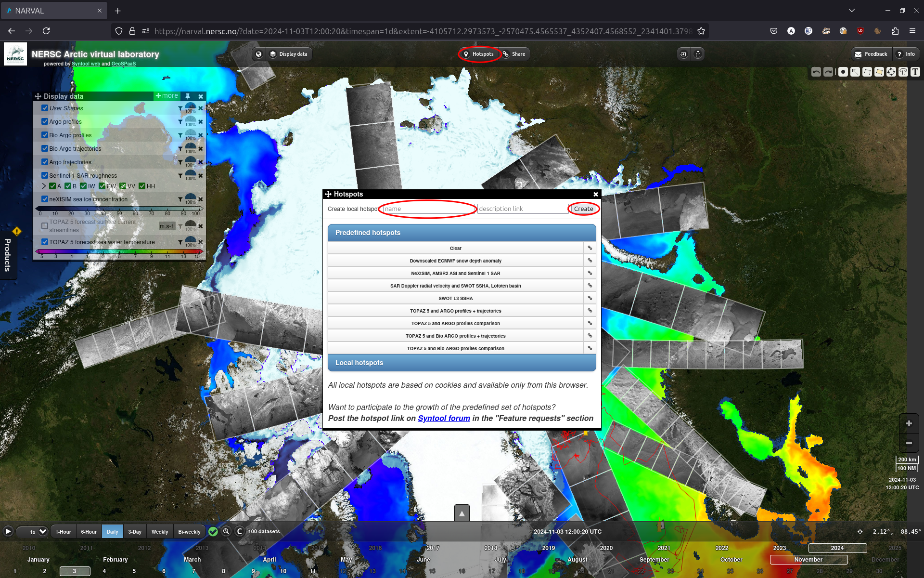Toggle the EW mode checkbox
Viewport: 924px width, 578px height.
tap(102, 186)
